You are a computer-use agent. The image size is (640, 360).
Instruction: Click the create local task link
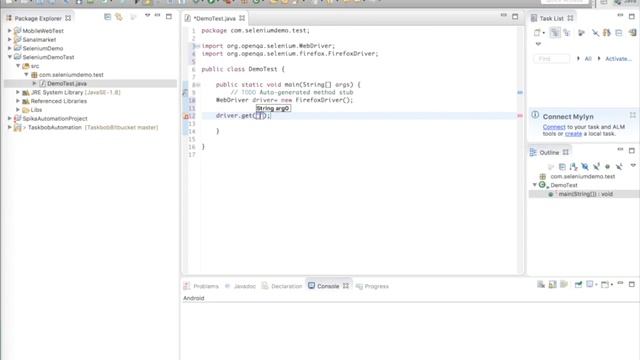[x=573, y=133]
